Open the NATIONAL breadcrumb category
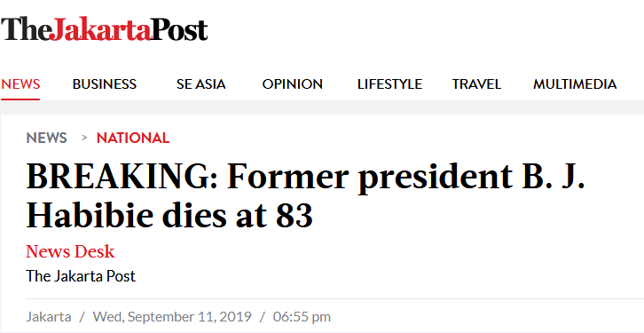This screenshot has height=333, width=644. tap(133, 138)
